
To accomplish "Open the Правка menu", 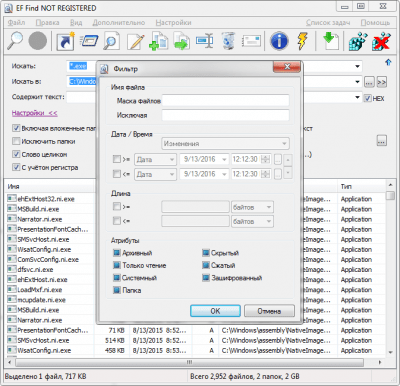I will pos(47,23).
